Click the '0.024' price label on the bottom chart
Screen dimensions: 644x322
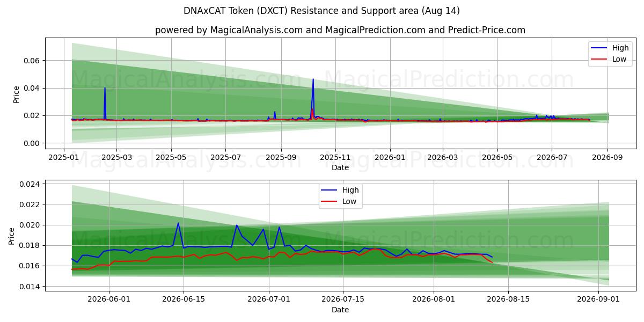click(x=31, y=184)
